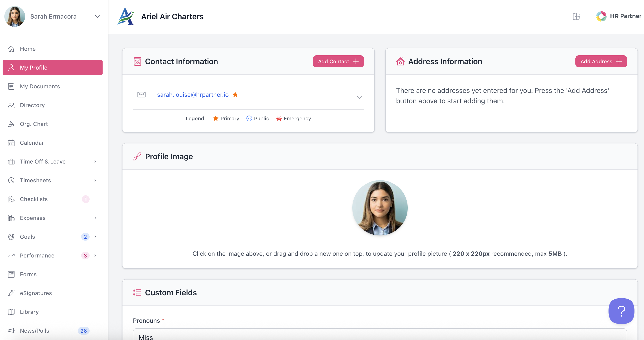Expand the Time Off & Leave submenu
Screen dimensions: 644x340
(x=95, y=162)
